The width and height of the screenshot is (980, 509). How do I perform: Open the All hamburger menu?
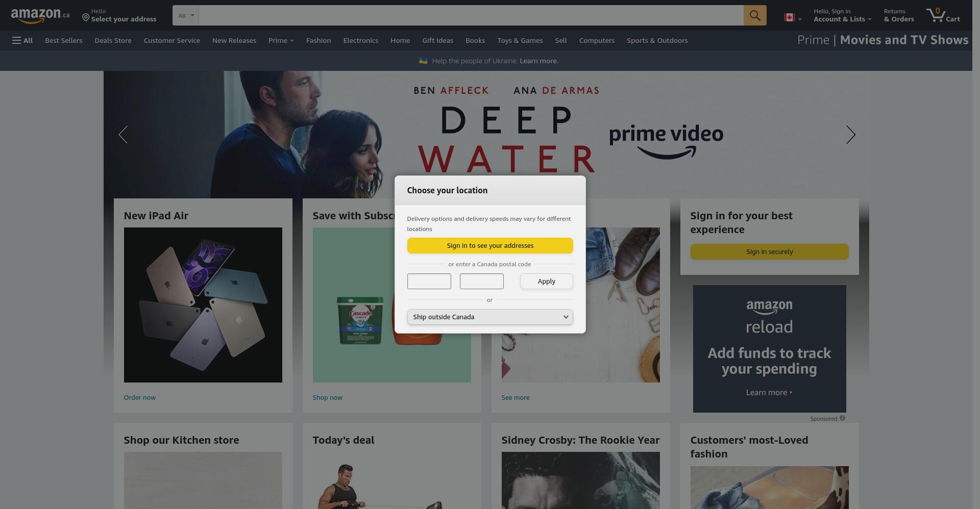click(x=22, y=40)
